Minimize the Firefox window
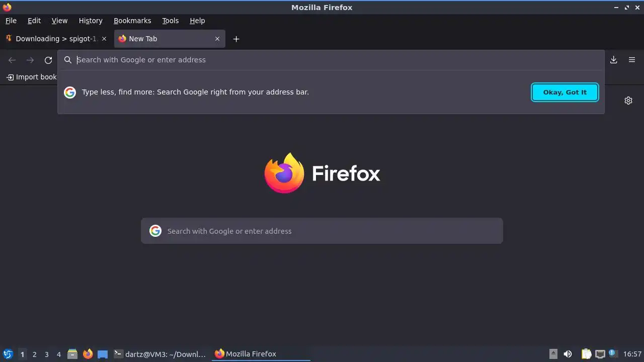Viewport: 644px width, 362px height. 616,8
